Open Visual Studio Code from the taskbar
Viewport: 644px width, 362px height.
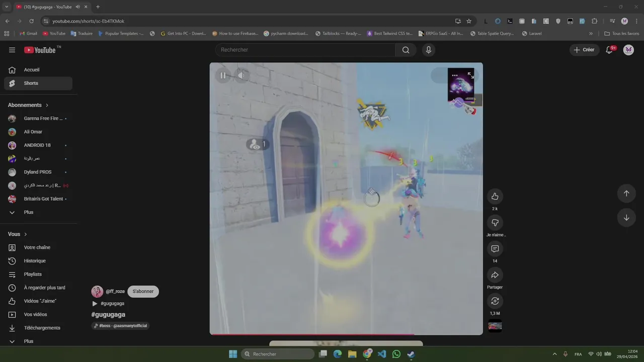tap(382, 354)
